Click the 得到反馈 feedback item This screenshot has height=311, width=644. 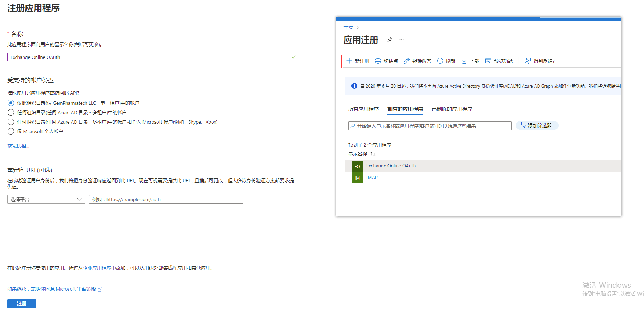(x=539, y=61)
